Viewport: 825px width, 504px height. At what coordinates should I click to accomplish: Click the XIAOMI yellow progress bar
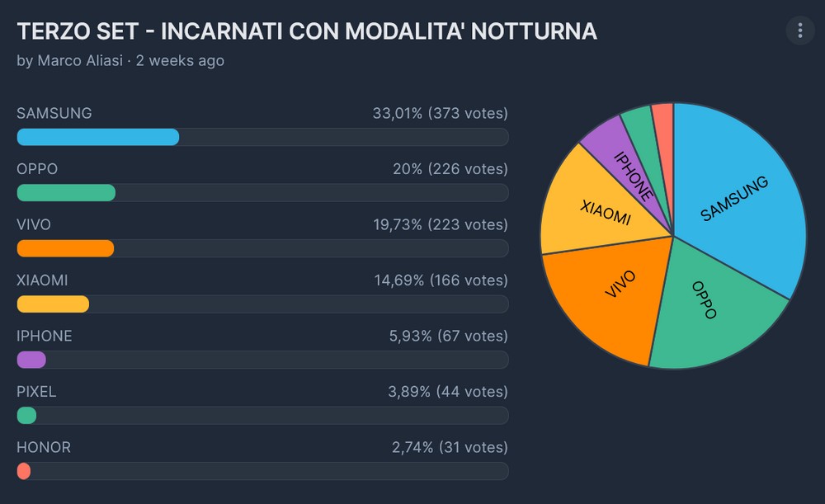(x=53, y=304)
